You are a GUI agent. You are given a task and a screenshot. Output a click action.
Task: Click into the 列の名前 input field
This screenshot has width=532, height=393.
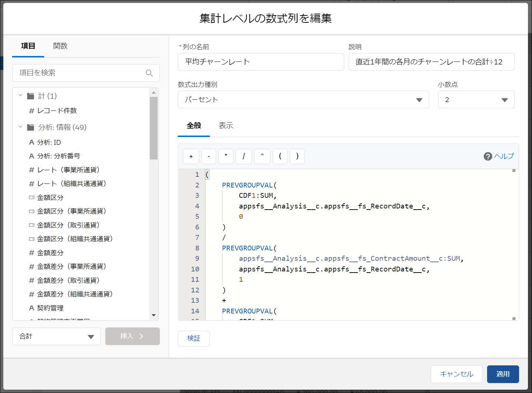click(261, 62)
